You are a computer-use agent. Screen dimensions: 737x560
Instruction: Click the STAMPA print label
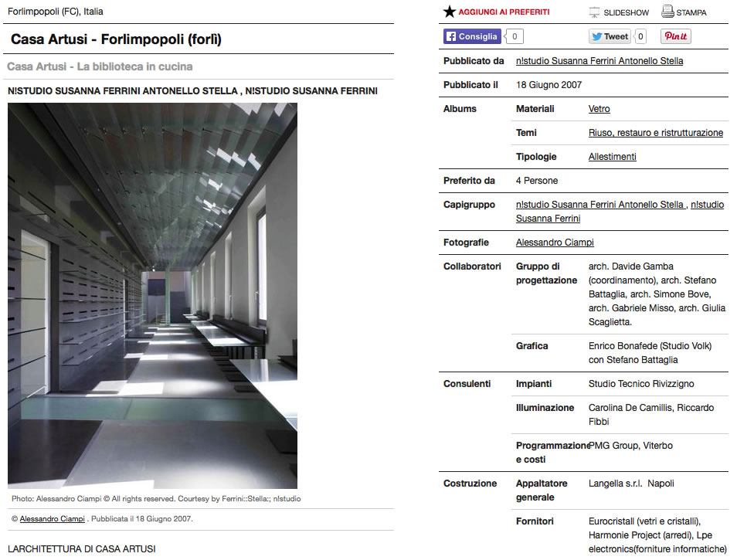(x=691, y=13)
